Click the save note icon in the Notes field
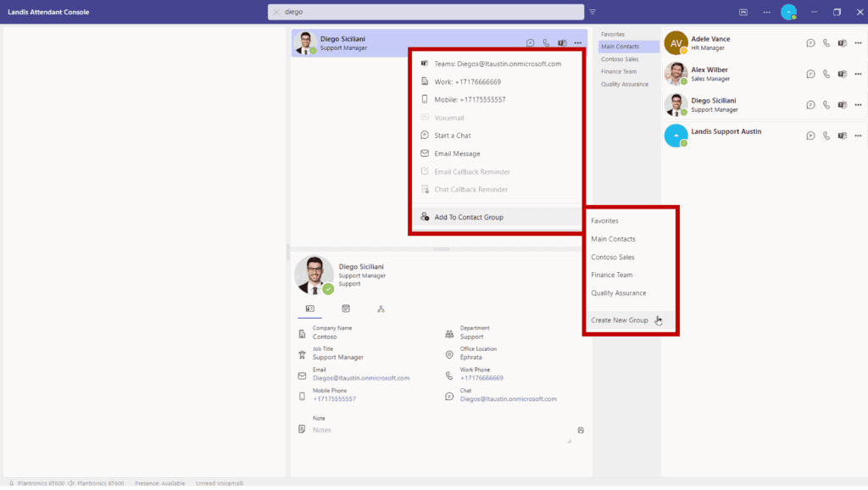Image resolution: width=868 pixels, height=490 pixels. [580, 430]
